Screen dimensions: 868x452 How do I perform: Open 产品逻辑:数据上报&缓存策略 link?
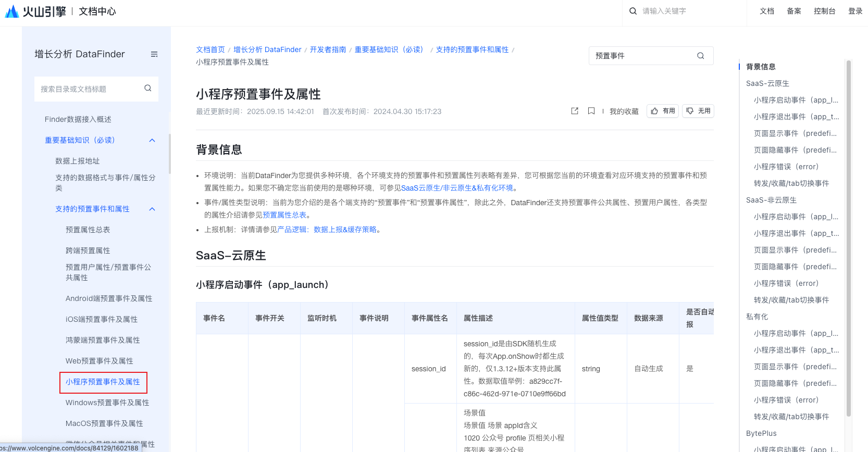(x=327, y=230)
